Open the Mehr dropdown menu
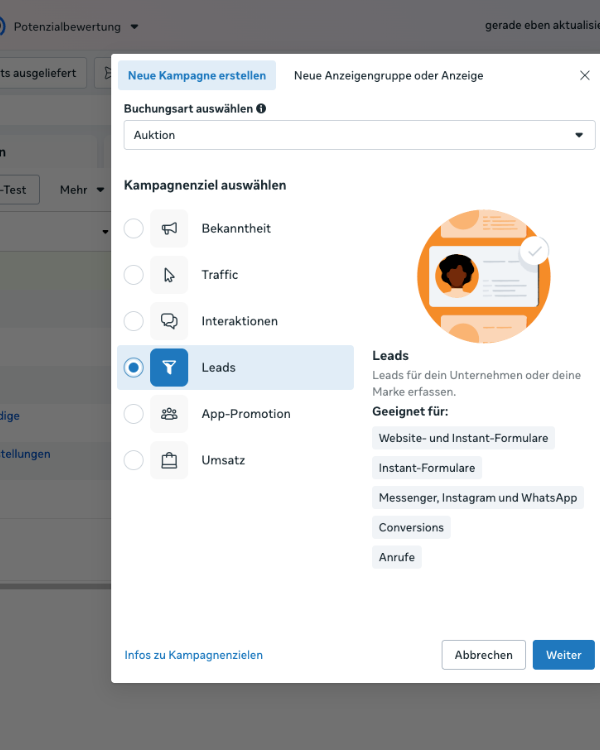The height and width of the screenshot is (750, 600). click(82, 190)
